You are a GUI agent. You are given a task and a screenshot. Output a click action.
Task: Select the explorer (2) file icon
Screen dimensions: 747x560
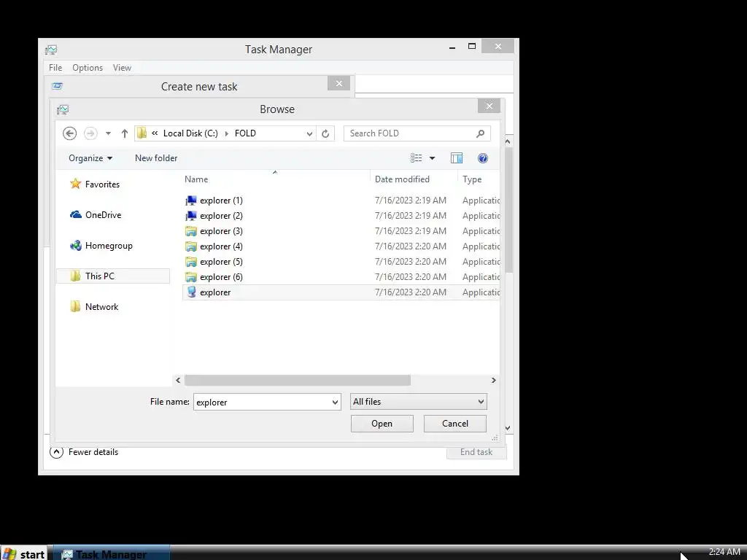tap(191, 216)
